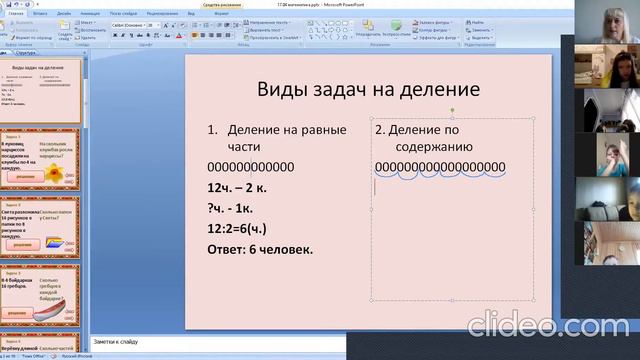Open the Animation (Анимация) ribbon tab
Image resolution: width=640 pixels, height=360 pixels.
point(90,13)
